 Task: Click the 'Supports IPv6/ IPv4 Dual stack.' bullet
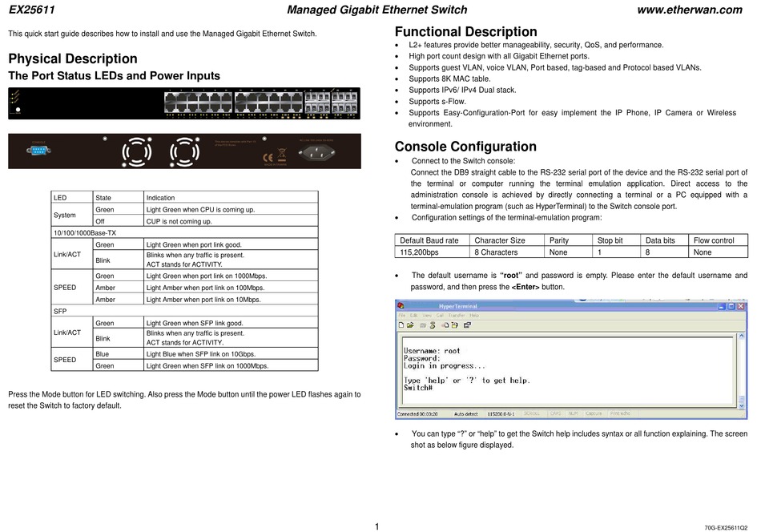[x=462, y=90]
